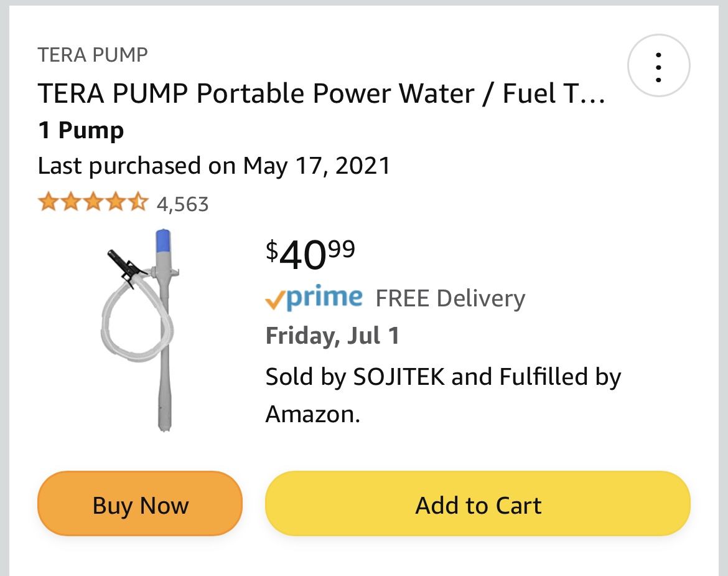Image resolution: width=728 pixels, height=576 pixels.
Task: Select the 1 Pump variant label
Action: [x=81, y=131]
